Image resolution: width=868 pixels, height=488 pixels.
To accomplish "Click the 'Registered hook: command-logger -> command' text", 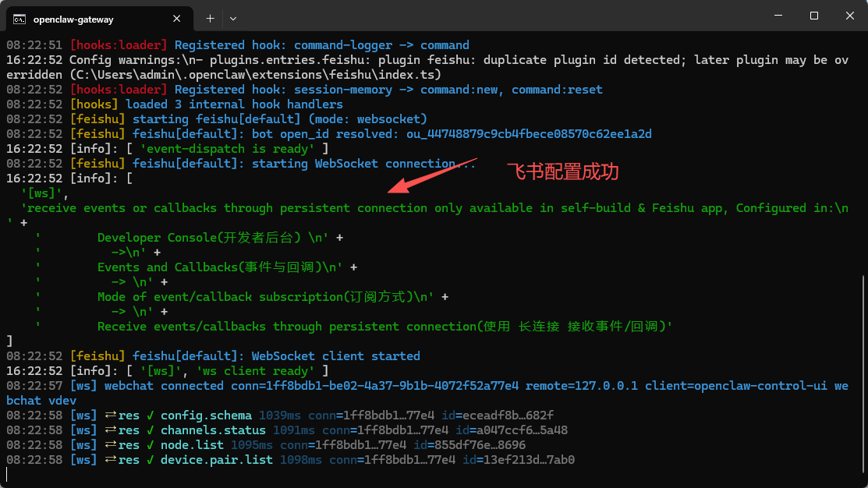I will 321,45.
